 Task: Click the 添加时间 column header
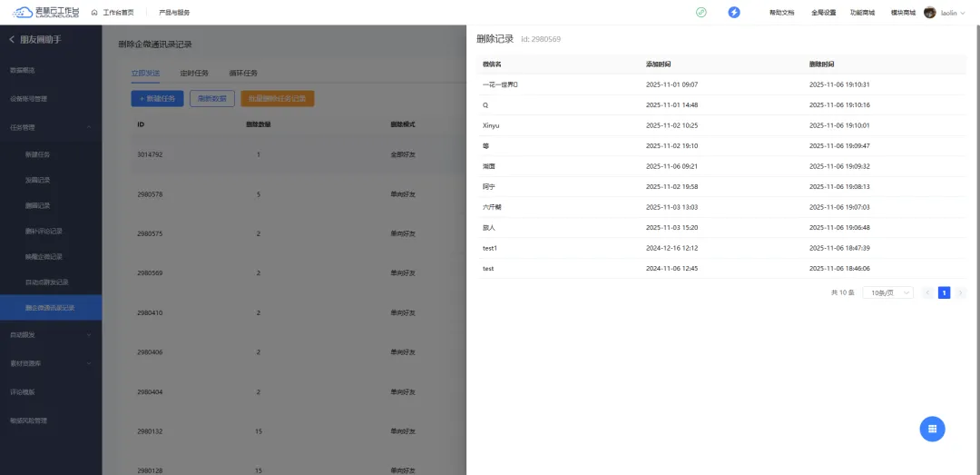pyautogui.click(x=659, y=64)
